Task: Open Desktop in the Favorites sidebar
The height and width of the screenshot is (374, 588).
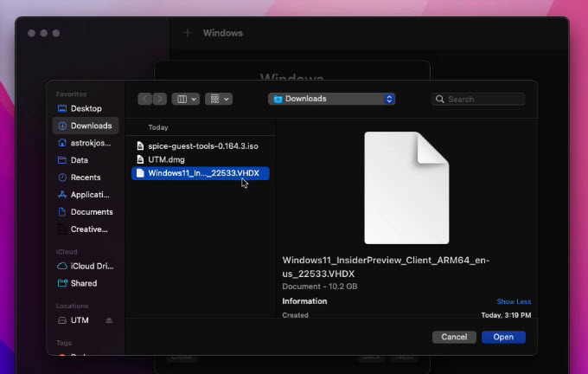Action: [86, 108]
